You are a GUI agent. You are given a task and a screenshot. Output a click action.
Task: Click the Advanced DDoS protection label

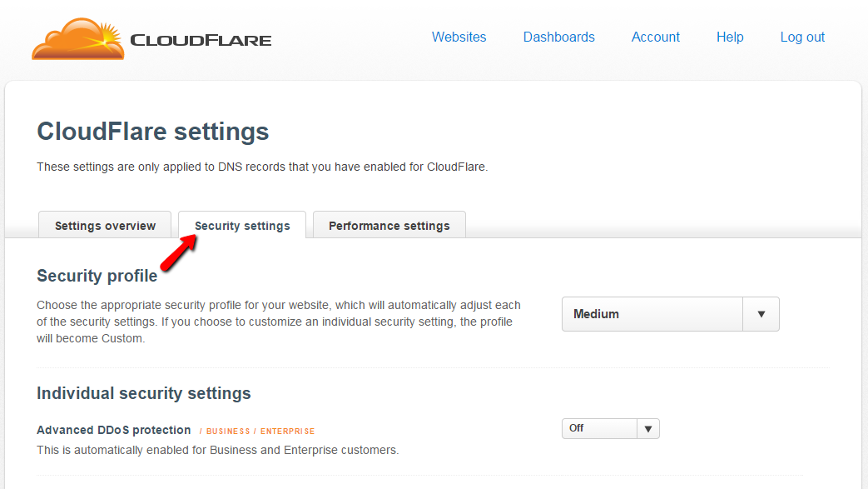click(x=113, y=430)
